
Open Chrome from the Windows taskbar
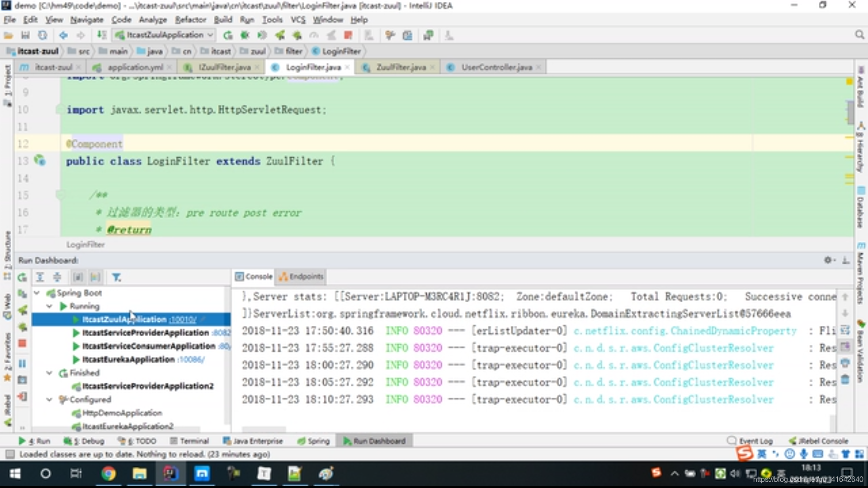(x=108, y=474)
